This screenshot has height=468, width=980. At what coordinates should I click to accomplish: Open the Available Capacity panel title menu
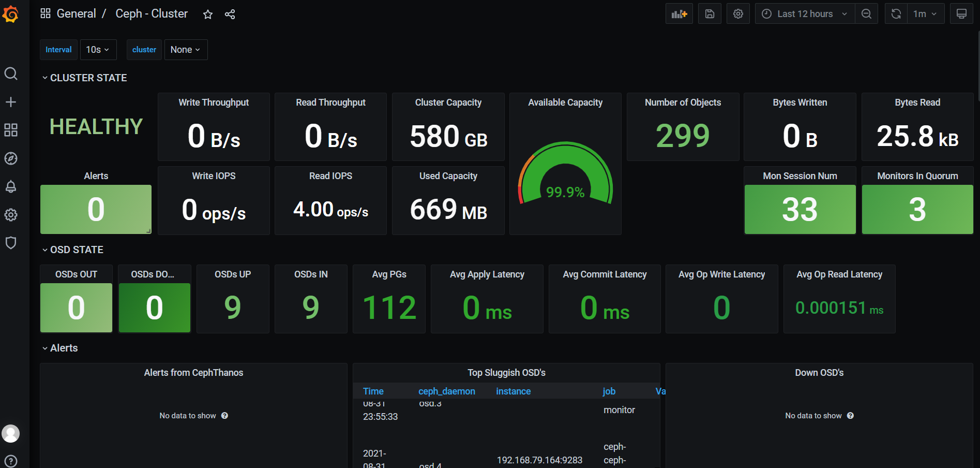point(565,103)
